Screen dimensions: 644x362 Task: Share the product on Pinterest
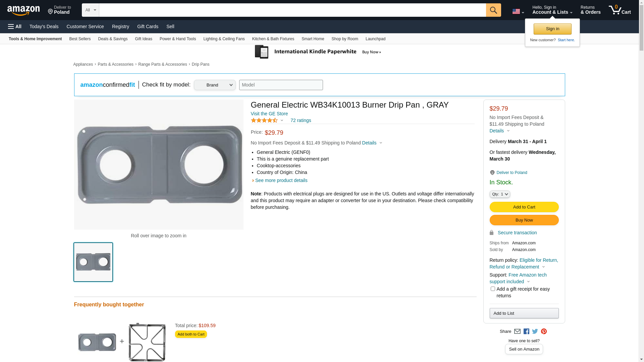coord(544,331)
